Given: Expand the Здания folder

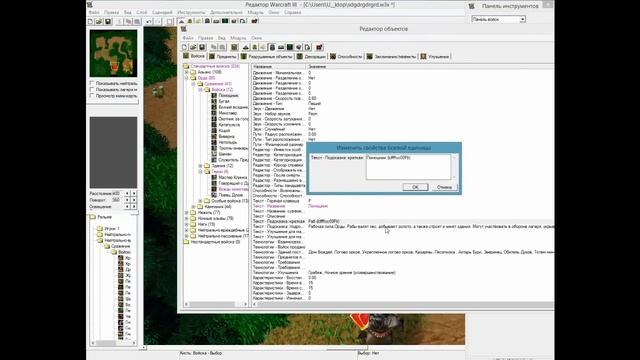Looking at the screenshot, I should pos(200,166).
